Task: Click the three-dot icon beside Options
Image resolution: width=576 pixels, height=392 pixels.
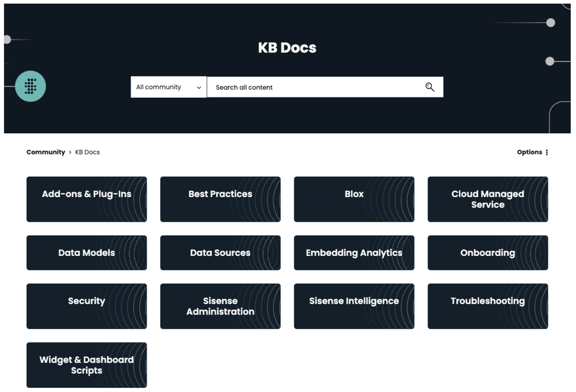Action: tap(547, 152)
